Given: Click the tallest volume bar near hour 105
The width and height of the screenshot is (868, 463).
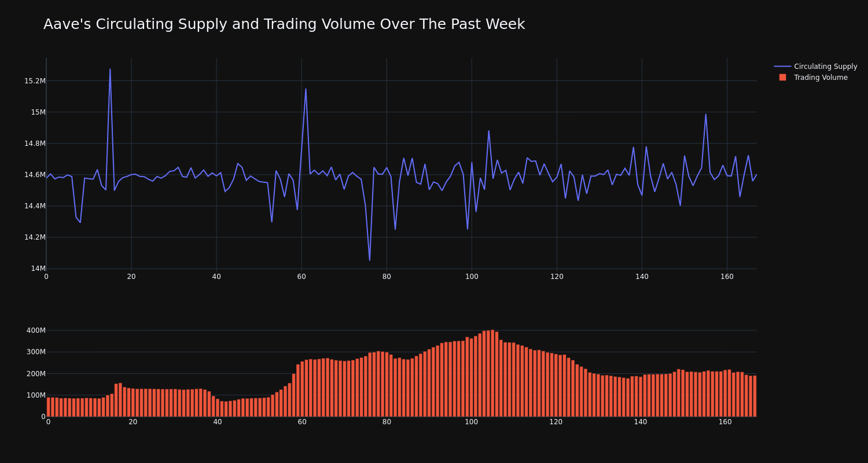Looking at the screenshot, I should point(492,373).
